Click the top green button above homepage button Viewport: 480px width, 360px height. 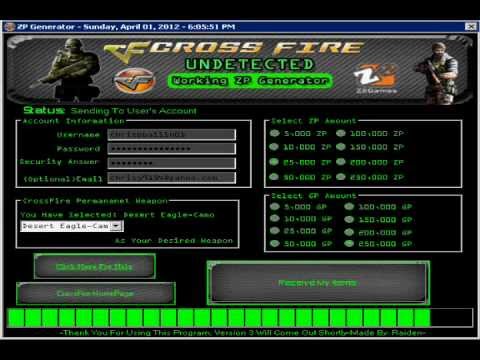point(95,266)
